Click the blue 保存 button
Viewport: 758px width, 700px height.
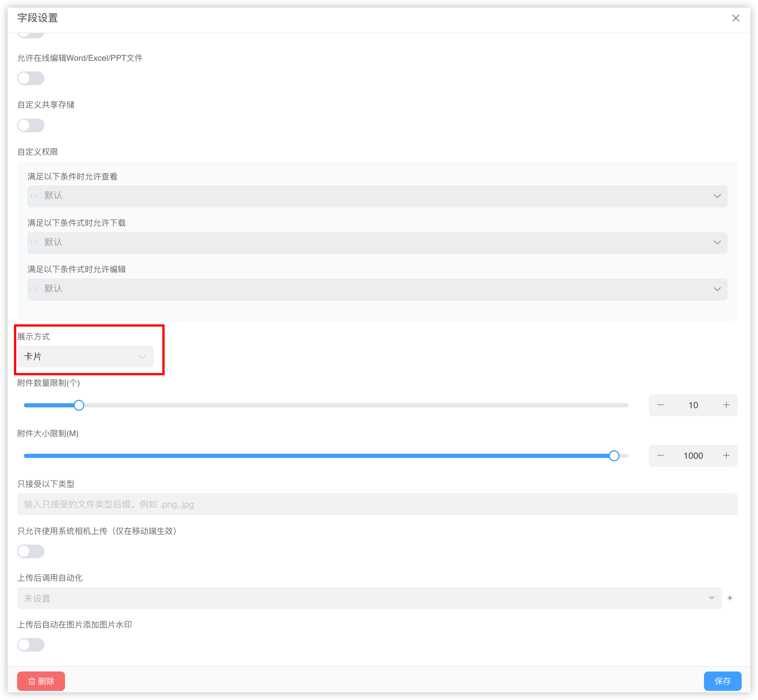click(x=722, y=681)
